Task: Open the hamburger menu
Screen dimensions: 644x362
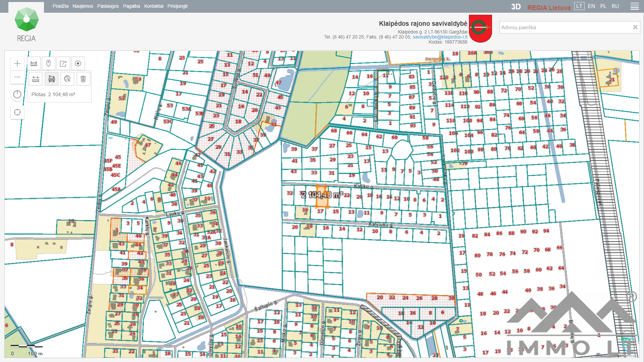Action: (x=635, y=6)
